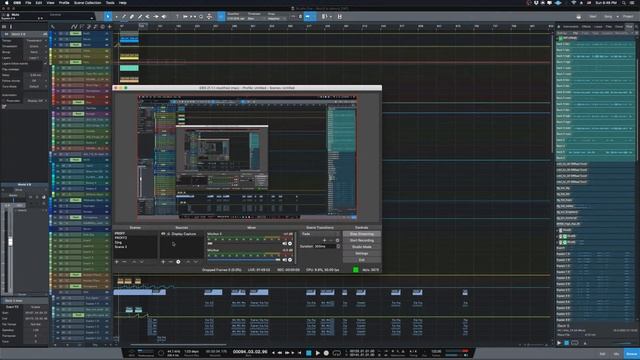
Task: Mute the upper Mic/Aux mixer channel in OBS
Action: tap(284, 244)
